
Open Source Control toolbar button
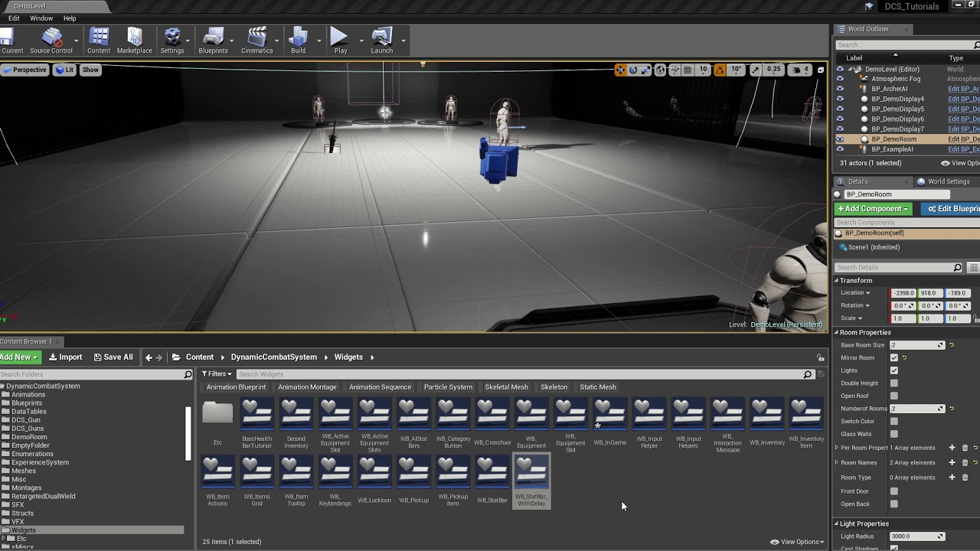coord(51,41)
